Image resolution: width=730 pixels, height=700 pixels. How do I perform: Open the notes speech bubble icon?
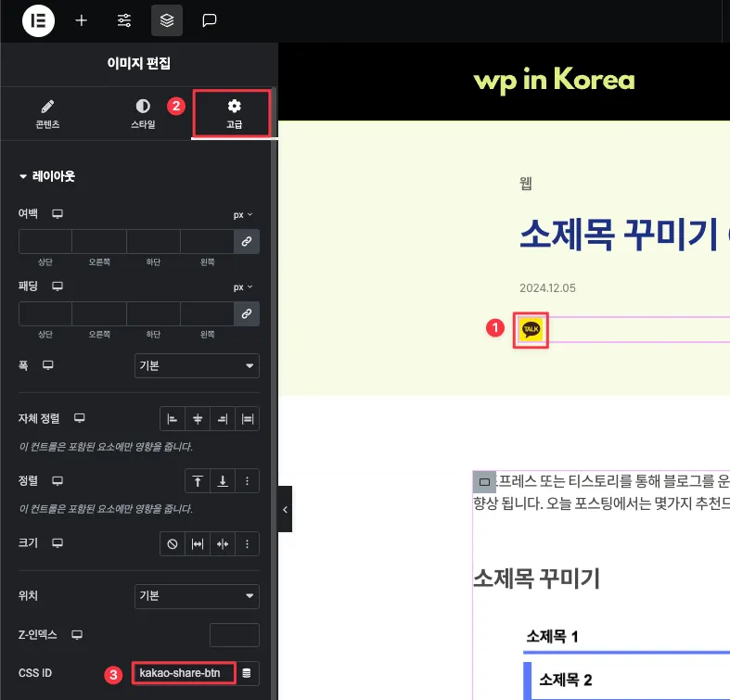pyautogui.click(x=210, y=20)
